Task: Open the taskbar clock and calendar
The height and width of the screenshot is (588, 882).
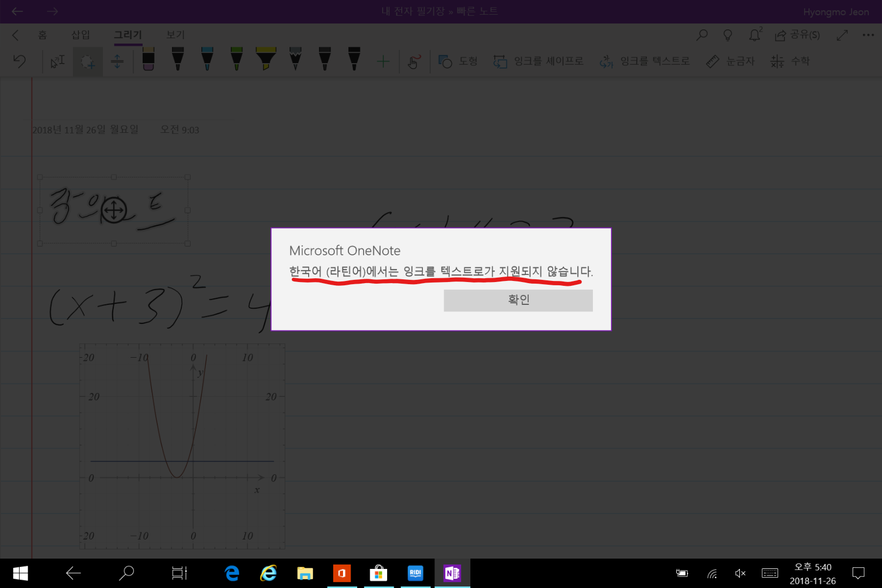Action: (813, 574)
